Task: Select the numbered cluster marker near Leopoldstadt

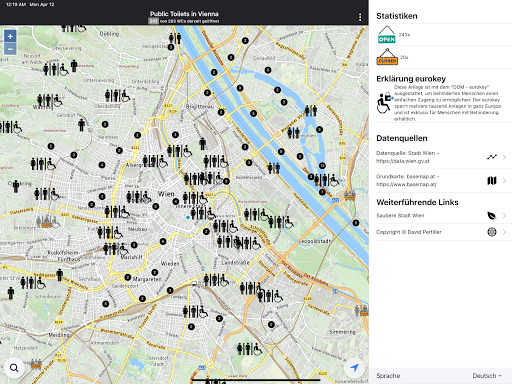Action: pyautogui.click(x=356, y=223)
